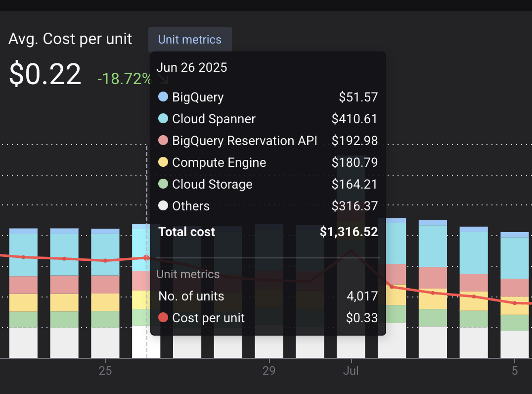Select the BigQuery Reservation API pink dot
The image size is (532, 394).
(163, 140)
